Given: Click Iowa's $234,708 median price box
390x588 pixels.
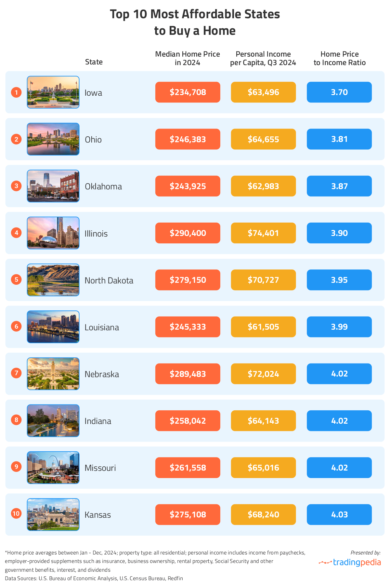Looking at the screenshot, I should pos(188,92).
